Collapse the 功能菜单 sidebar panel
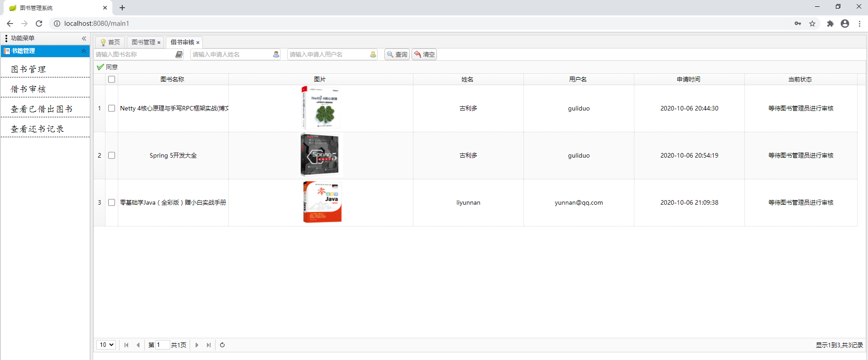Viewport: 868px width, 360px height. click(84, 38)
